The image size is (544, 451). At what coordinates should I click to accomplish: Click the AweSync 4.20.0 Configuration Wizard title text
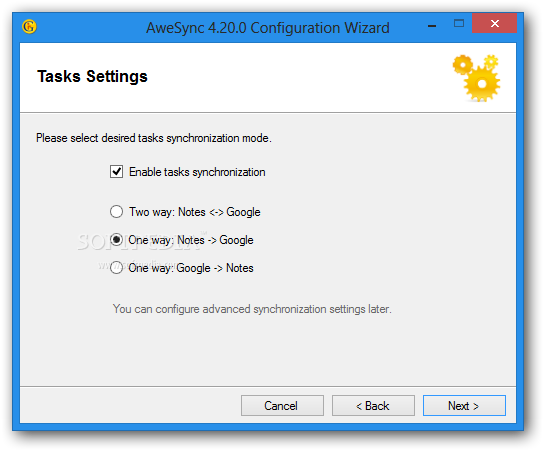(267, 28)
